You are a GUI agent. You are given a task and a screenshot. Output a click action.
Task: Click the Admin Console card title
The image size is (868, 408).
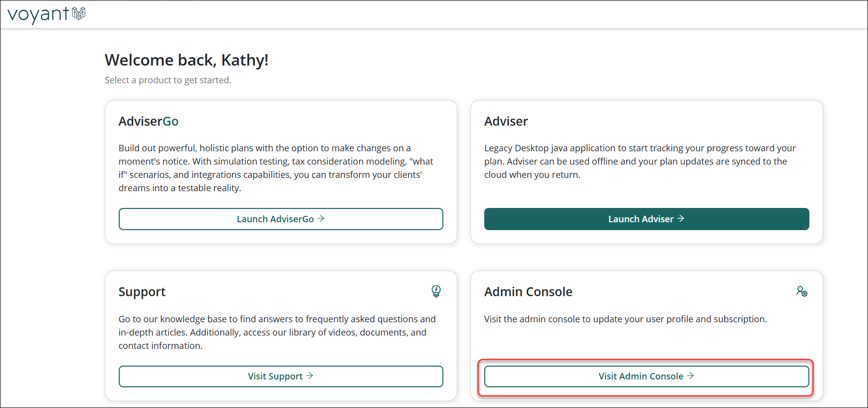point(528,292)
